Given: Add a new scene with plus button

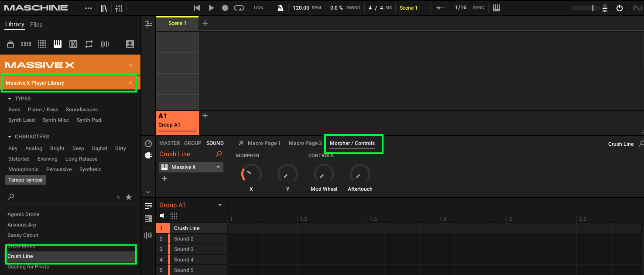Looking at the screenshot, I should click(x=205, y=23).
